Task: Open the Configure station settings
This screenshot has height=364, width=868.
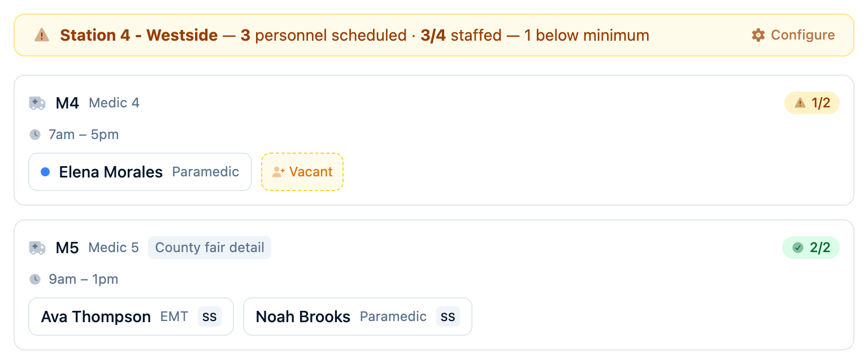Action: [793, 35]
